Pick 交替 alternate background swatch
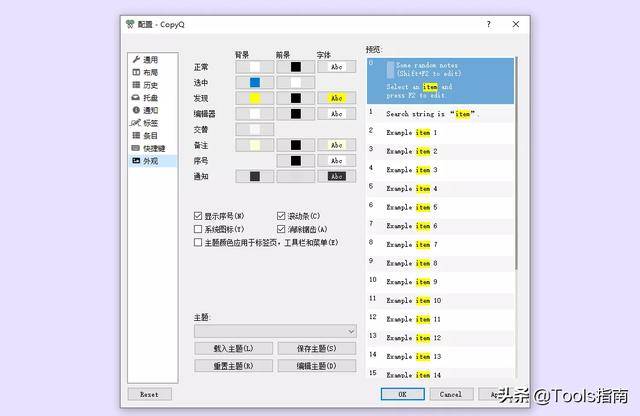Image resolution: width=640 pixels, height=416 pixels. click(255, 129)
